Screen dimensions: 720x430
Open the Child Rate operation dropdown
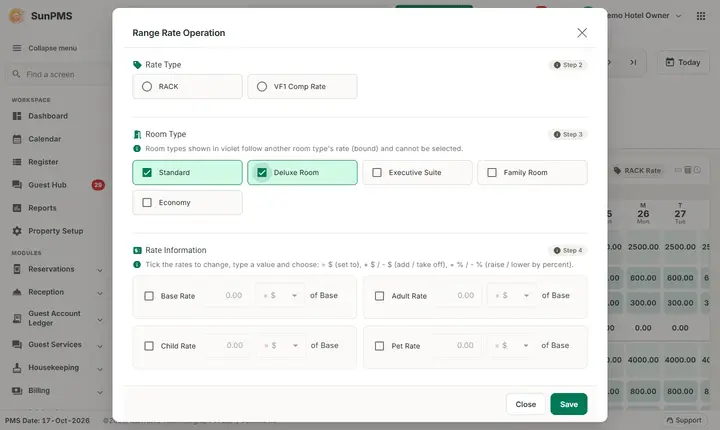point(281,345)
